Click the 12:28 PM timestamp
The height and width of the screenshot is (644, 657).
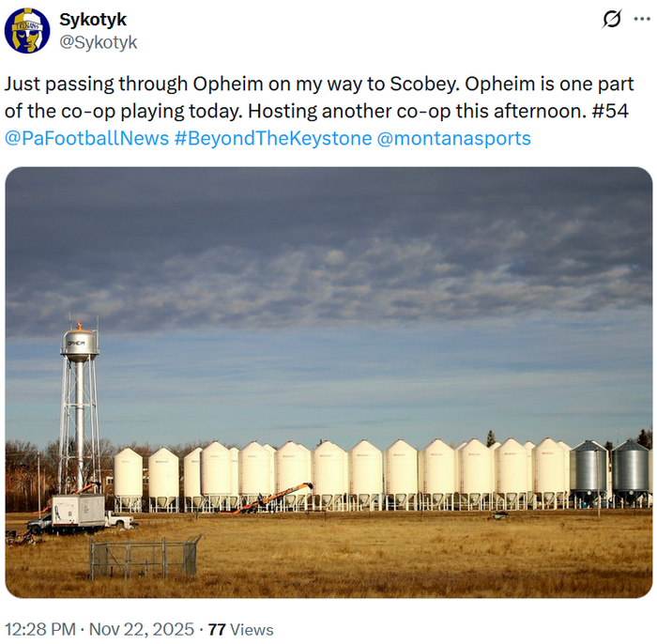click(x=40, y=629)
